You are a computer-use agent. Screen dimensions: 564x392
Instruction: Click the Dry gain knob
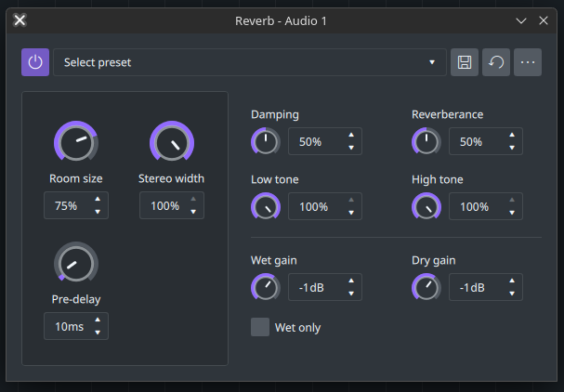click(426, 287)
